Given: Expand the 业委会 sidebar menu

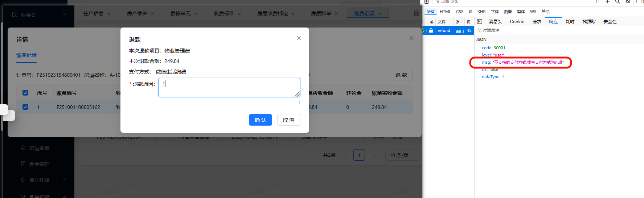Looking at the screenshot, I should [65, 14].
